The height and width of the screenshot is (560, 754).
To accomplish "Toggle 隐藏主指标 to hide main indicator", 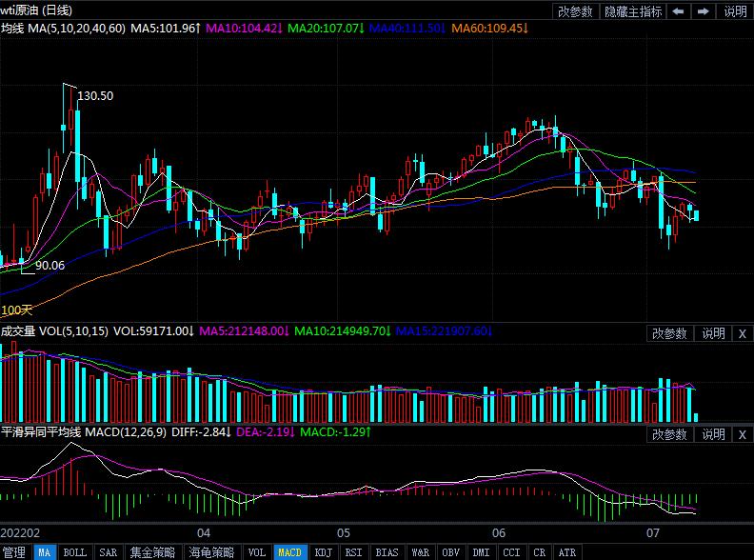I will pos(633,11).
